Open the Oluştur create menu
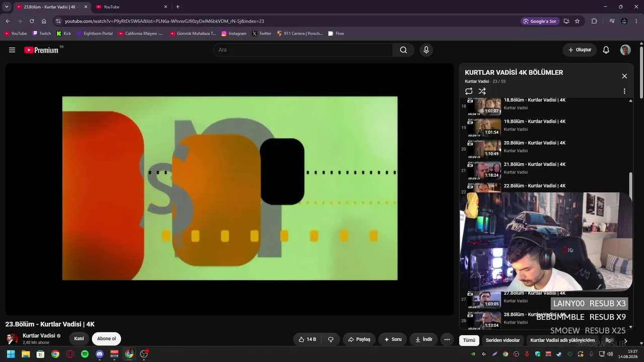644x362 pixels. click(580, 50)
